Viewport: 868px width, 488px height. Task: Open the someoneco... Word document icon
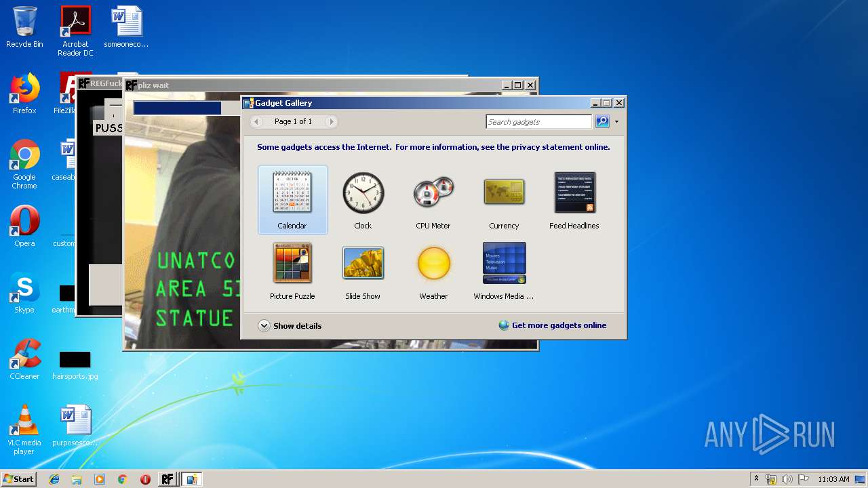coord(126,27)
